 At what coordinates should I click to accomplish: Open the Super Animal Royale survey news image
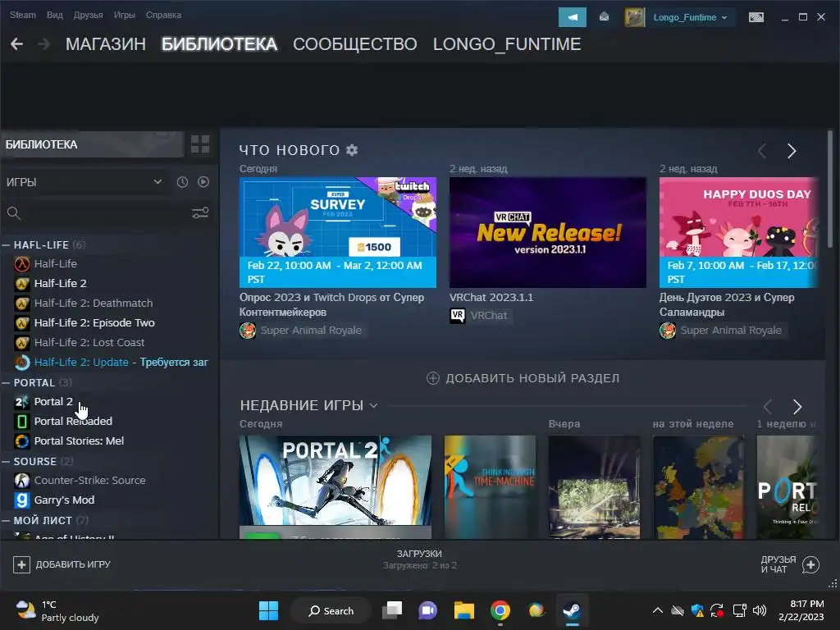pyautogui.click(x=337, y=232)
